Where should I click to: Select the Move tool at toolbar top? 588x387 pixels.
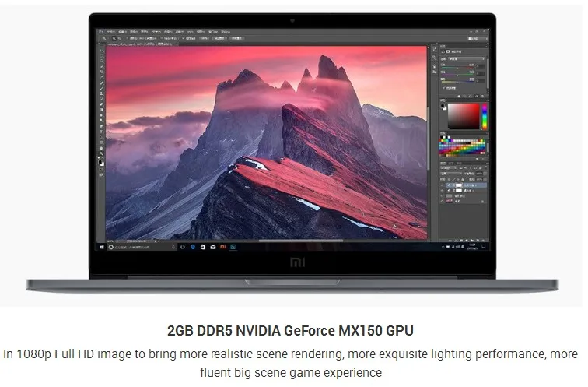click(x=100, y=50)
